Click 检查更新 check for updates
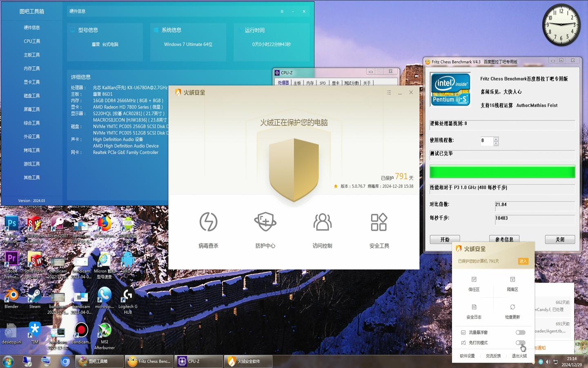Viewport: 588px width, 368px height. pyautogui.click(x=512, y=312)
